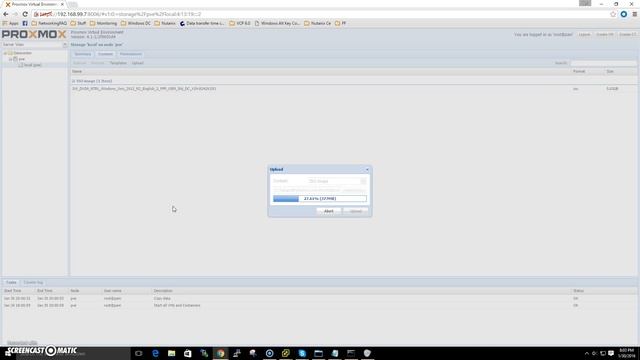640x360 pixels.
Task: Switch to the Tasks tab in log panel
Action: tap(11, 282)
